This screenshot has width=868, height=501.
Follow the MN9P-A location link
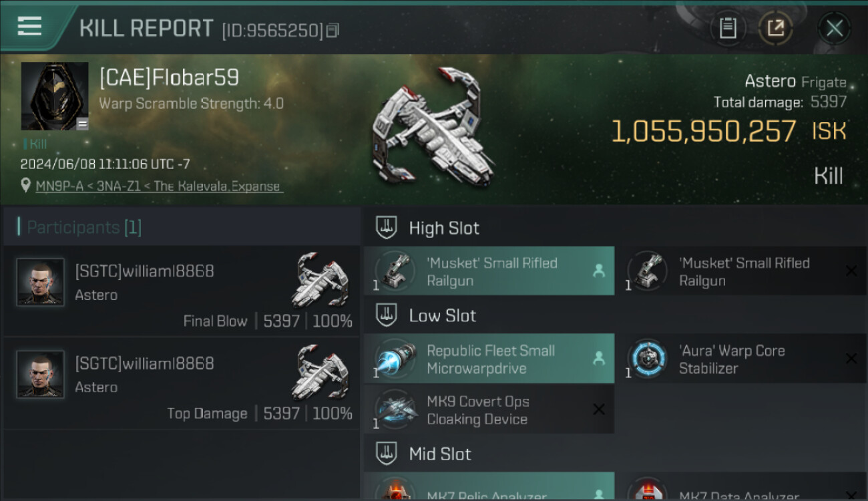click(160, 186)
